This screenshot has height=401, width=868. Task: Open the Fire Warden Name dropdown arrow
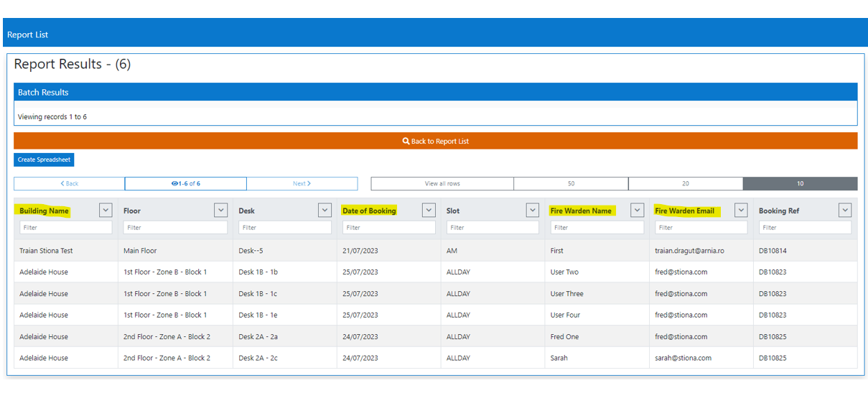tap(637, 210)
